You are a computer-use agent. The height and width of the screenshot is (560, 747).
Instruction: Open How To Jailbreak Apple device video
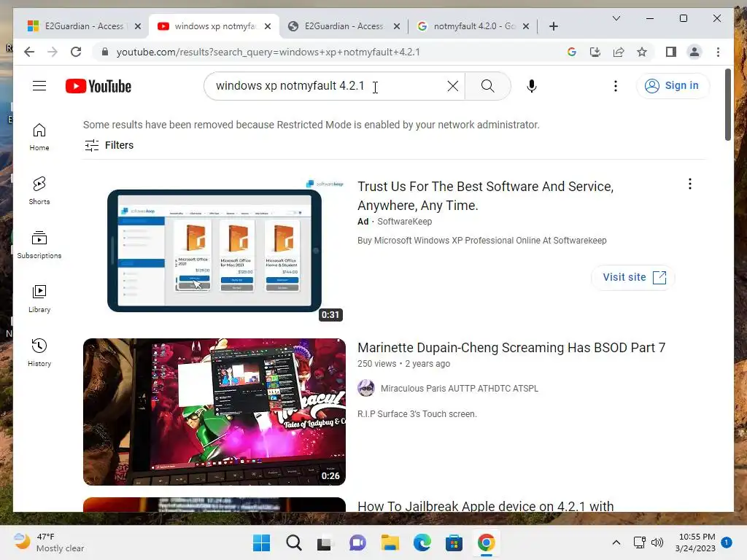click(x=485, y=506)
